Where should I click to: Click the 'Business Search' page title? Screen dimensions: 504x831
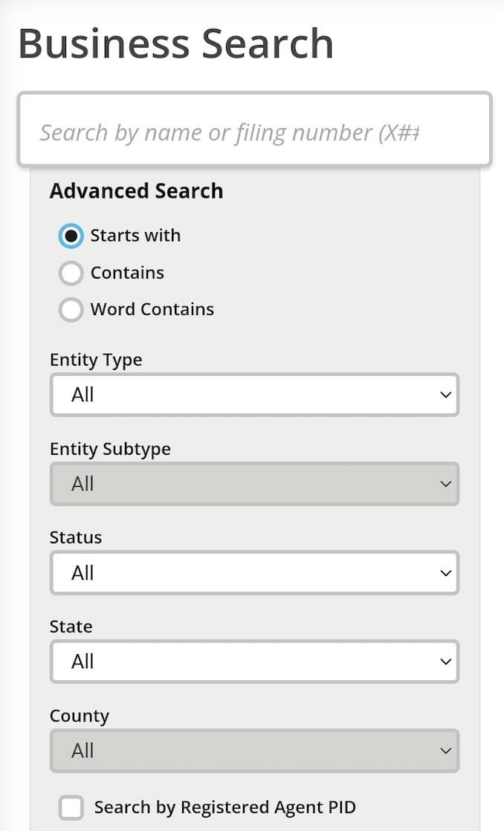tap(175, 44)
